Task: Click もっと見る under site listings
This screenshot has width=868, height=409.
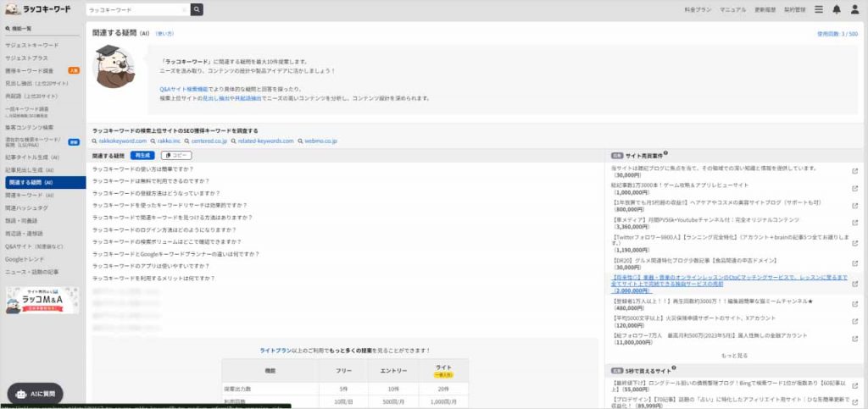Action: [x=734, y=356]
